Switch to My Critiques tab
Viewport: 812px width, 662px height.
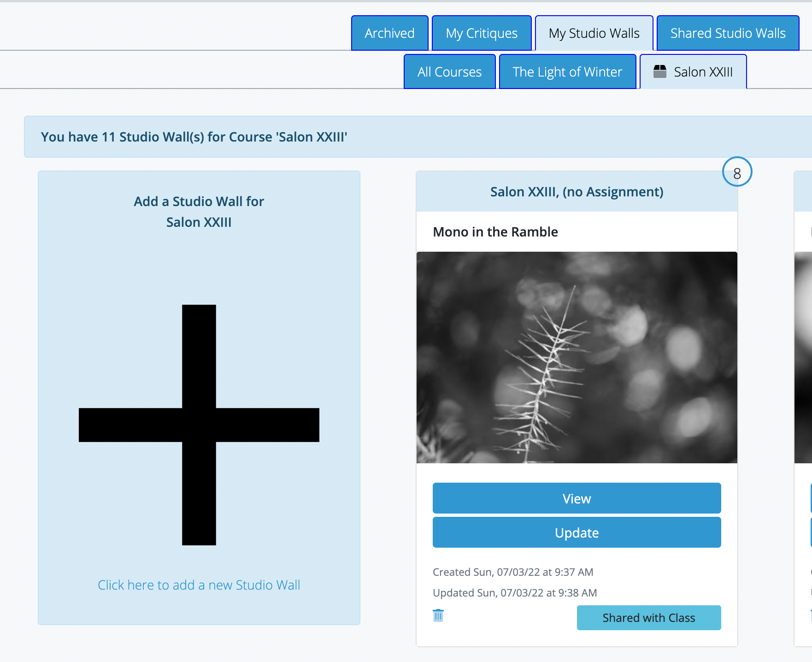[482, 33]
